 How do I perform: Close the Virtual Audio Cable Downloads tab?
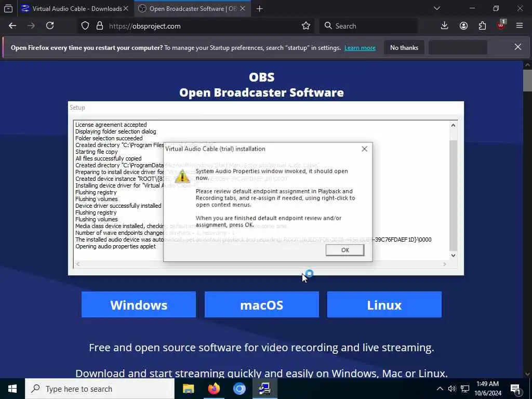[126, 8]
